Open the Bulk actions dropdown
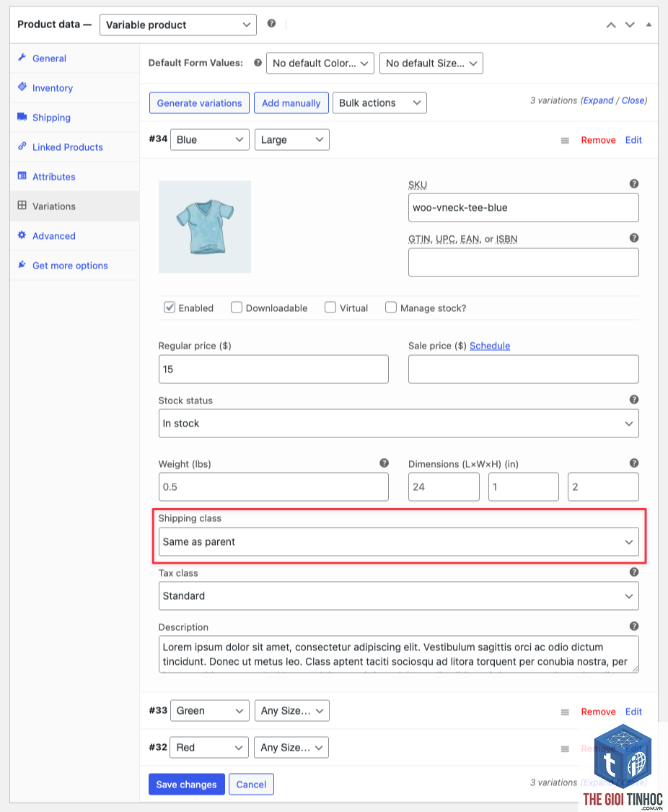The image size is (668, 812). tap(379, 102)
